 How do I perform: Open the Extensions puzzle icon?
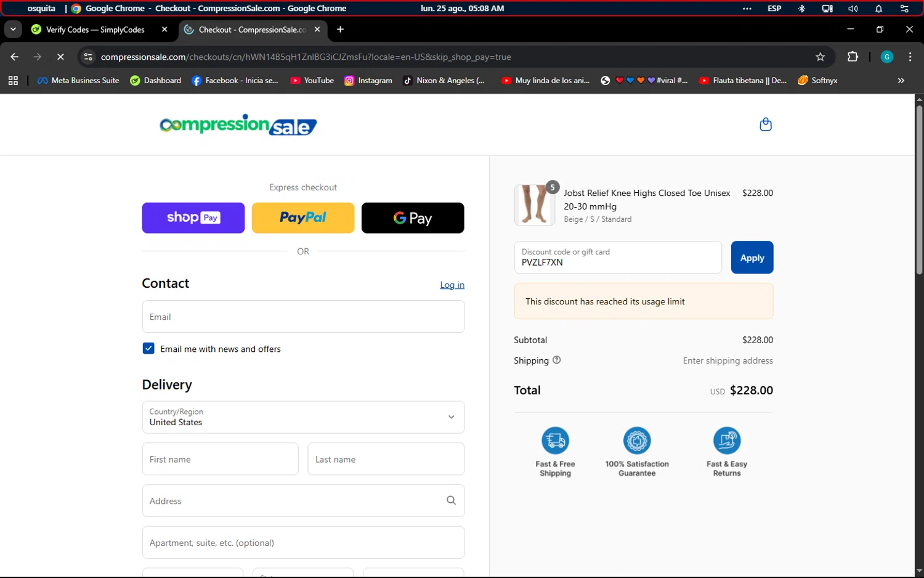pos(853,57)
